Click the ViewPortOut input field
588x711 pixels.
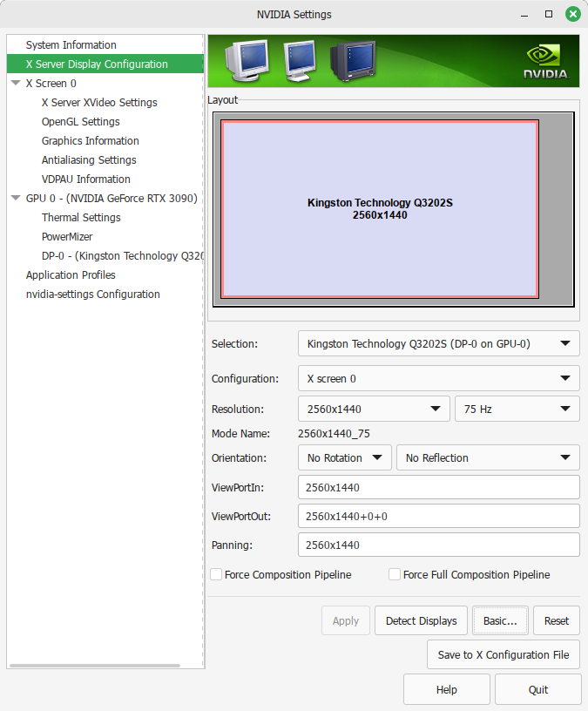[438, 516]
